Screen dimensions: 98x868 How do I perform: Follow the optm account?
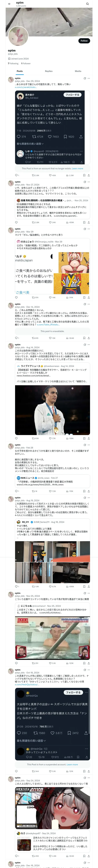(84, 41)
